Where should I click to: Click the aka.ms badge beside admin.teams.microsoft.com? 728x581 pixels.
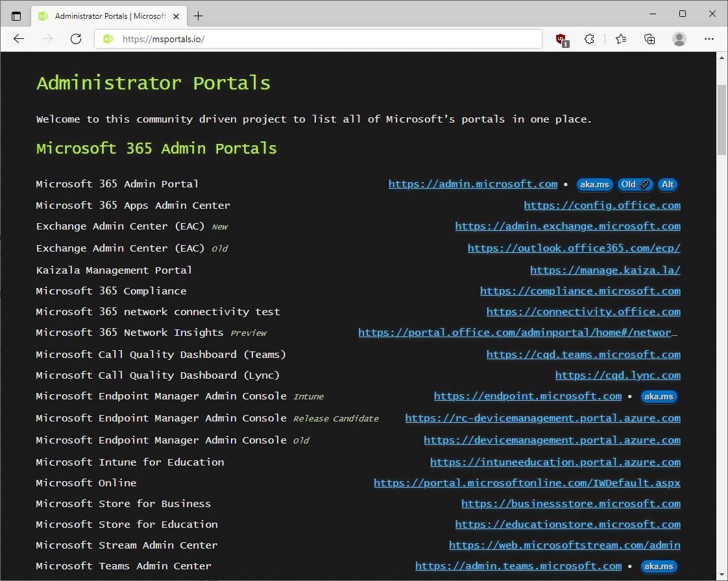click(x=659, y=567)
